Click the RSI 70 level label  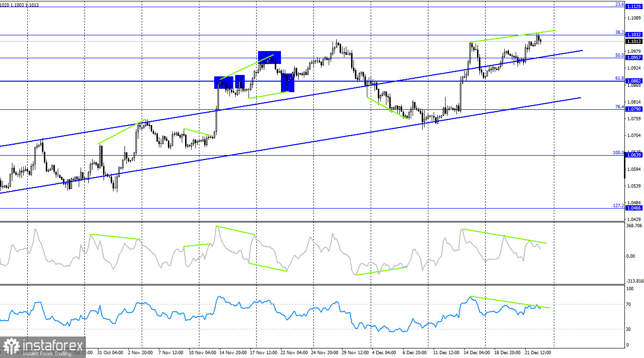[629, 304]
